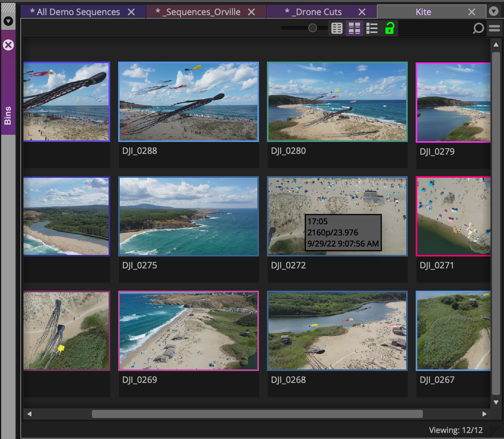Select the unlabeled octopus kite close-up thumbnail
The height and width of the screenshot is (439, 504).
[66, 102]
